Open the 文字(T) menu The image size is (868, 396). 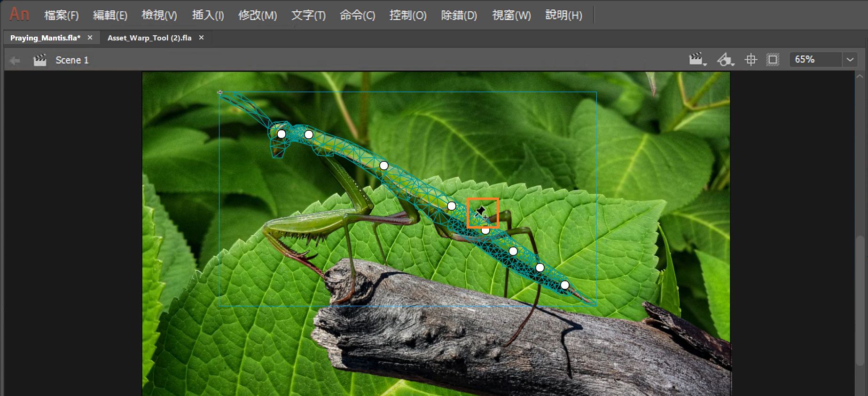(308, 16)
